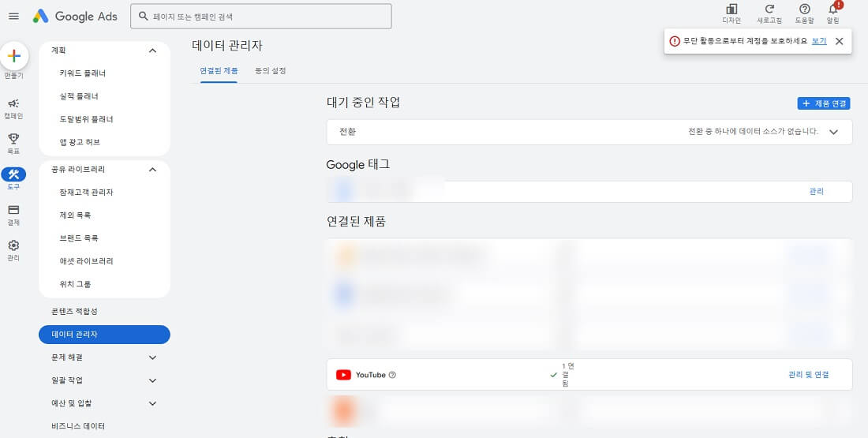868x438 pixels.
Task: Select 데이터 관리자 in sidebar
Action: point(105,335)
